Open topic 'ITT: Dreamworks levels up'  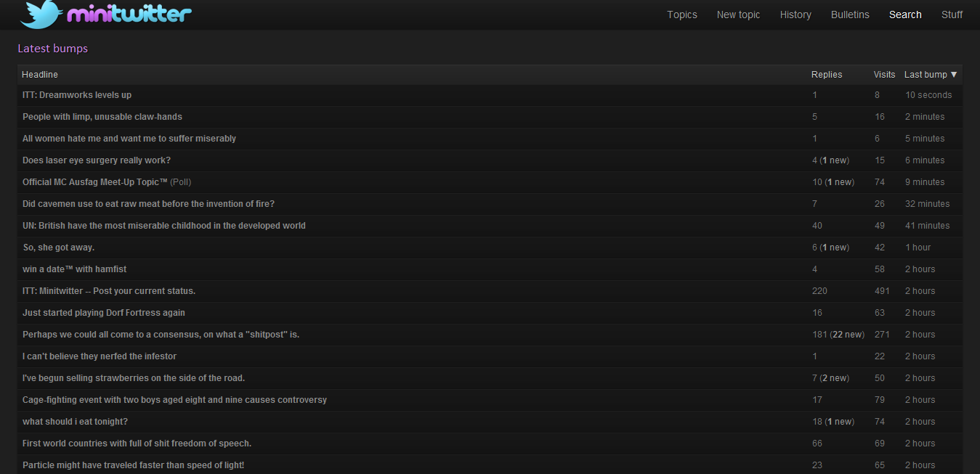(77, 95)
